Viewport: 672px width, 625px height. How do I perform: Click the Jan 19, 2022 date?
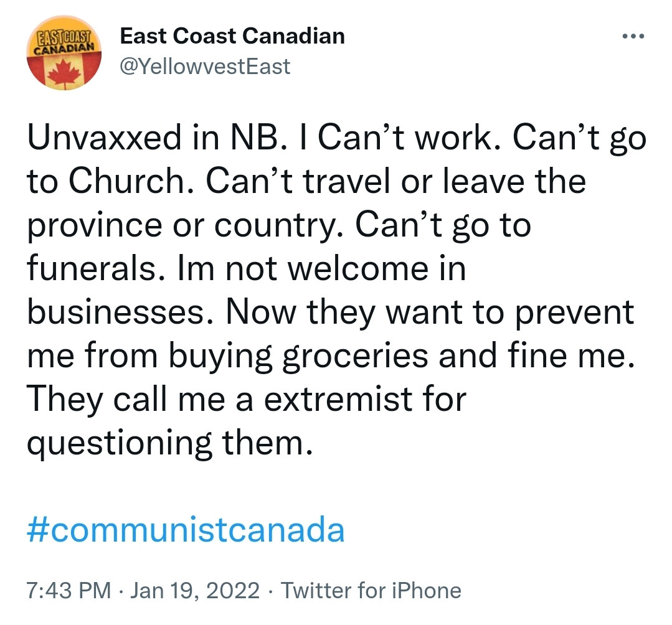pos(194,590)
